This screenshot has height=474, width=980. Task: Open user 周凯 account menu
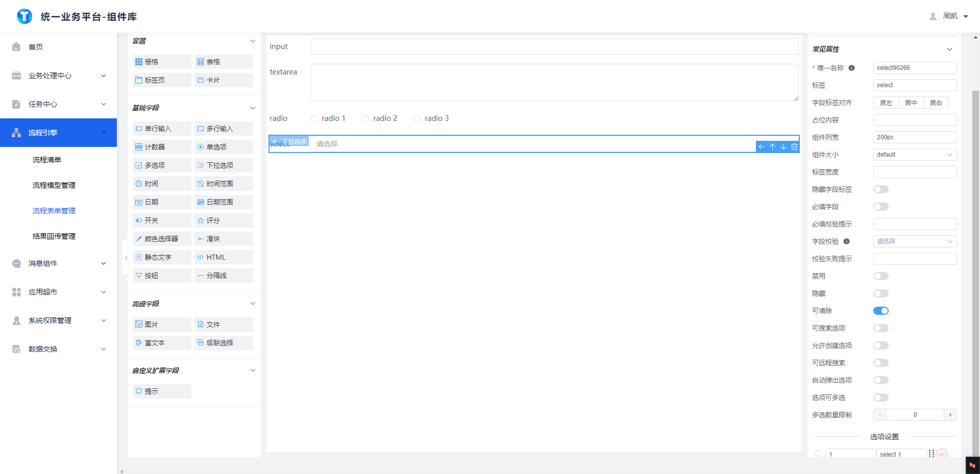click(948, 16)
